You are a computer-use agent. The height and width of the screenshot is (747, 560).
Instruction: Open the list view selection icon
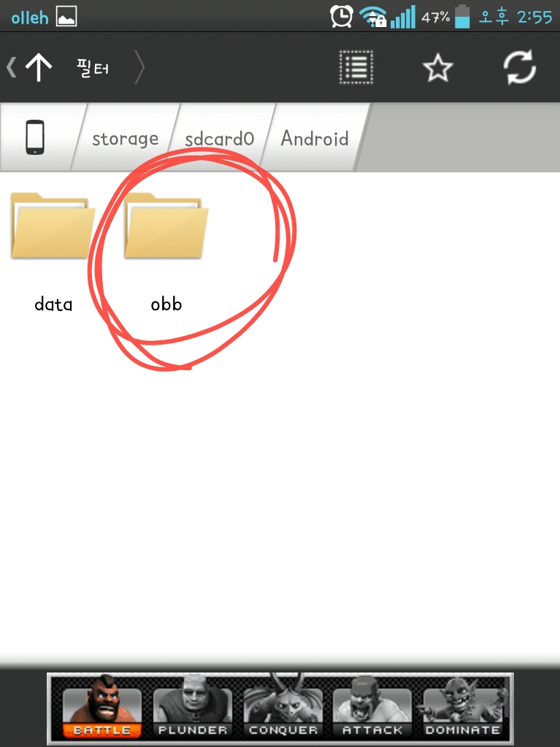(x=356, y=67)
